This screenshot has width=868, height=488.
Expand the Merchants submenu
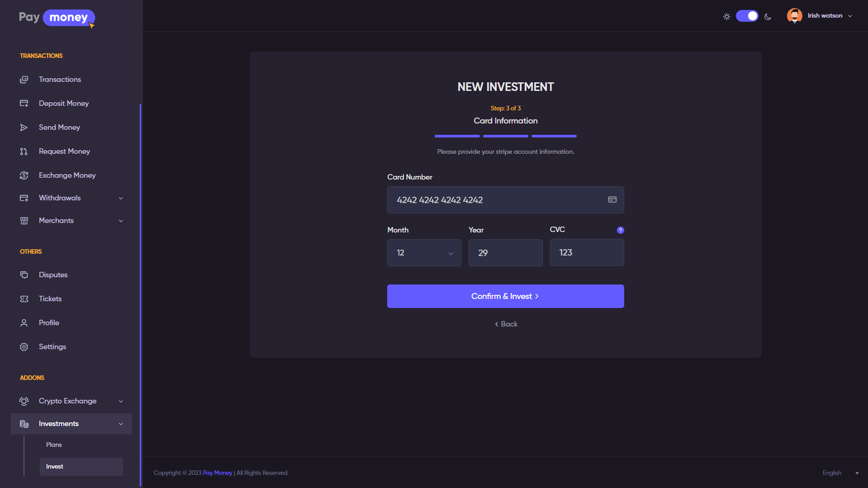pyautogui.click(x=121, y=221)
